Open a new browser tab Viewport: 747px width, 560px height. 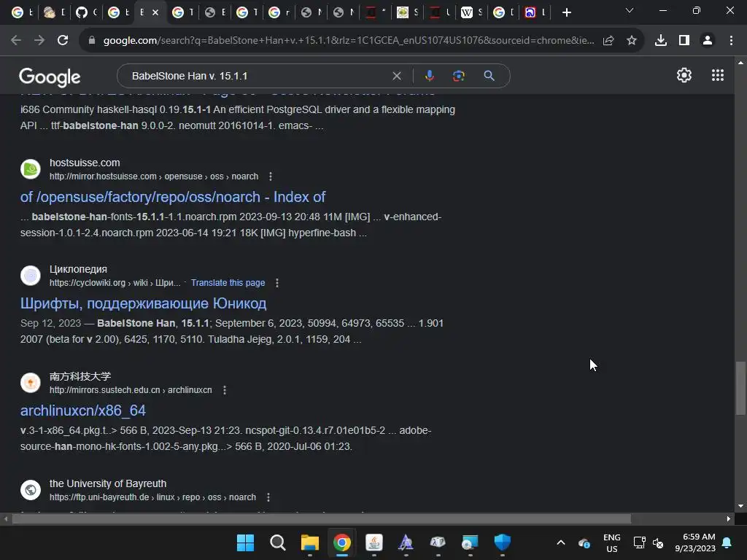[566, 12]
